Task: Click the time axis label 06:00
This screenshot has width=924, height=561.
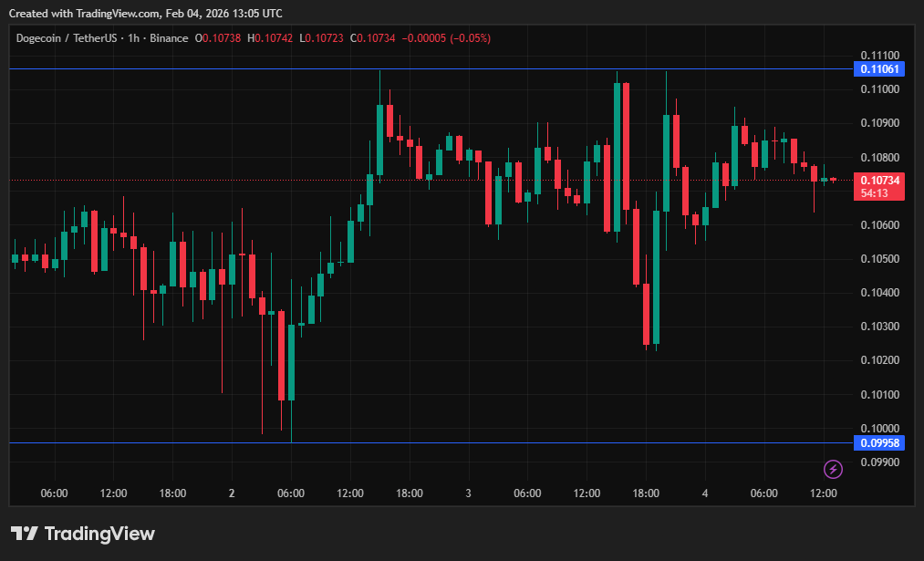Action: pyautogui.click(x=54, y=493)
